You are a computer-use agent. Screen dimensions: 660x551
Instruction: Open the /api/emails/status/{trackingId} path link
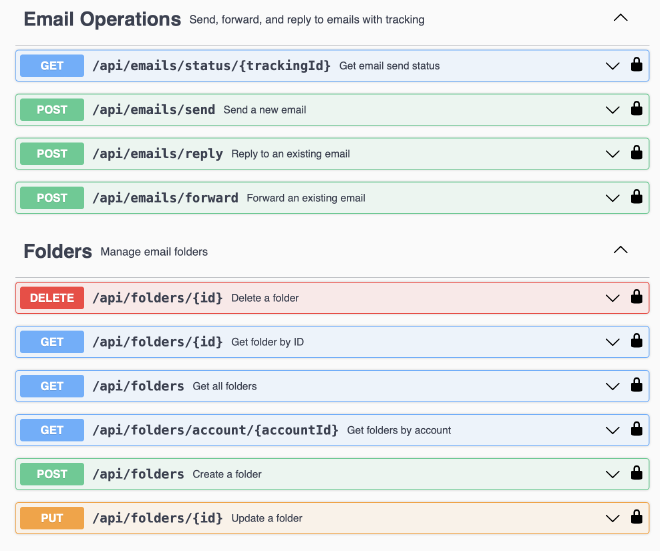(211, 66)
